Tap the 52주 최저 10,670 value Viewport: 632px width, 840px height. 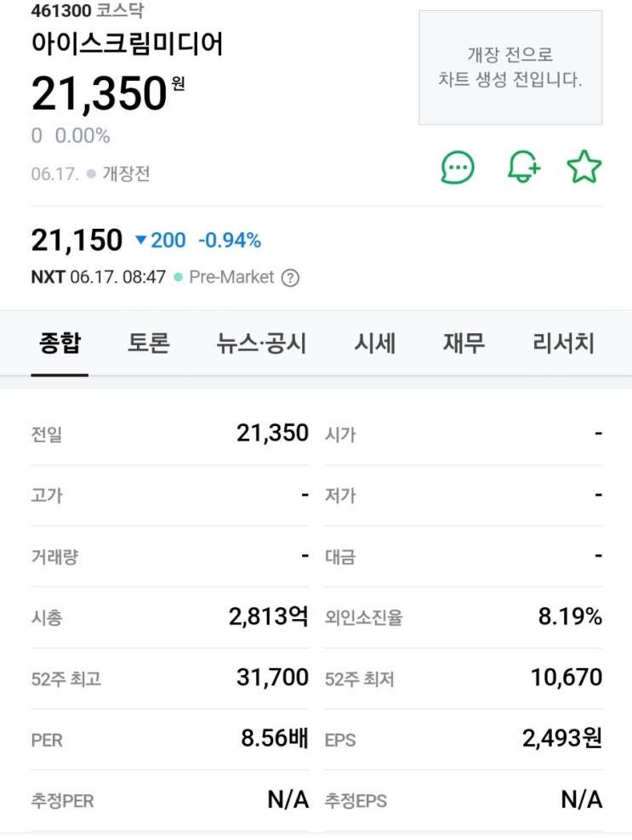pos(567,678)
